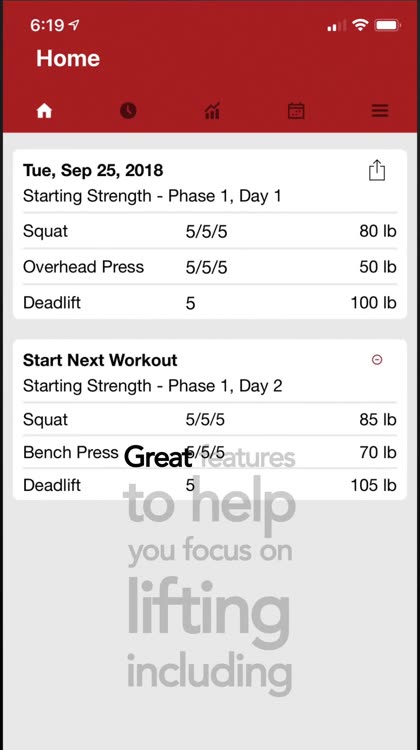Open the hamburger menu icon
The height and width of the screenshot is (750, 420).
point(380,111)
